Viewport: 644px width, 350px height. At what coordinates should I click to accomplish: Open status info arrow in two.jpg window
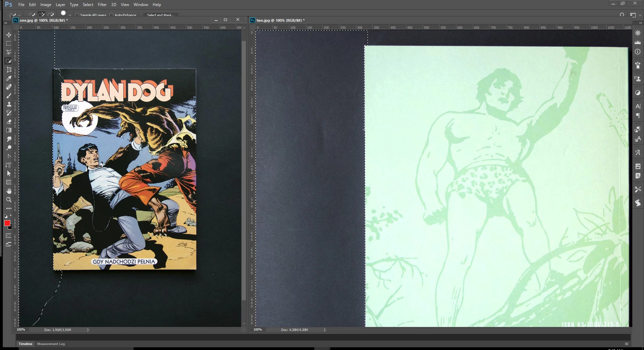click(324, 330)
